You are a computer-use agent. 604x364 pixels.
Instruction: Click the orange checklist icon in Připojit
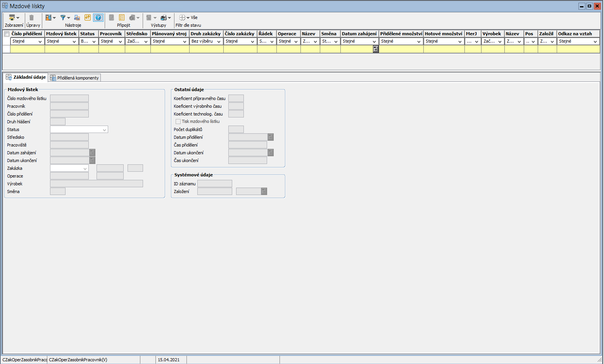click(122, 18)
